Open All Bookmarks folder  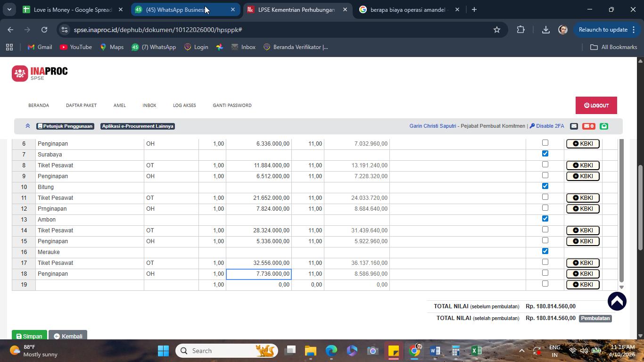[614, 47]
